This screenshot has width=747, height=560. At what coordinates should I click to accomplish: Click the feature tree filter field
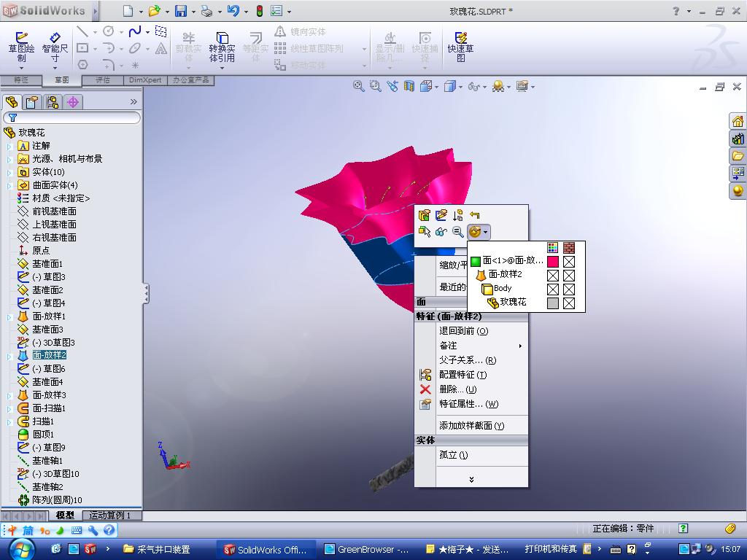[72, 117]
